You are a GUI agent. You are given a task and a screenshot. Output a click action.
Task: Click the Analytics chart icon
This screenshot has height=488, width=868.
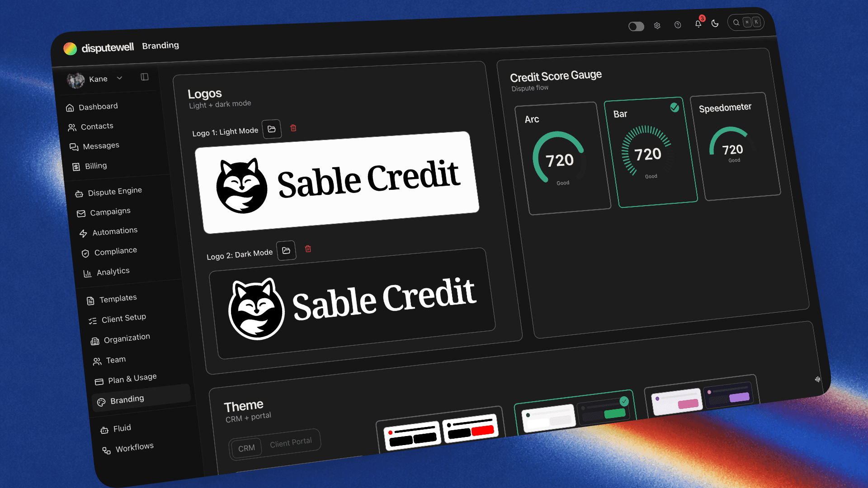click(87, 273)
